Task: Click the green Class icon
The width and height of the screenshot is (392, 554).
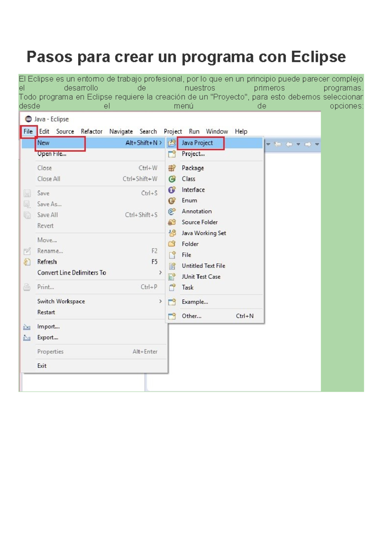Action: pyautogui.click(x=172, y=179)
